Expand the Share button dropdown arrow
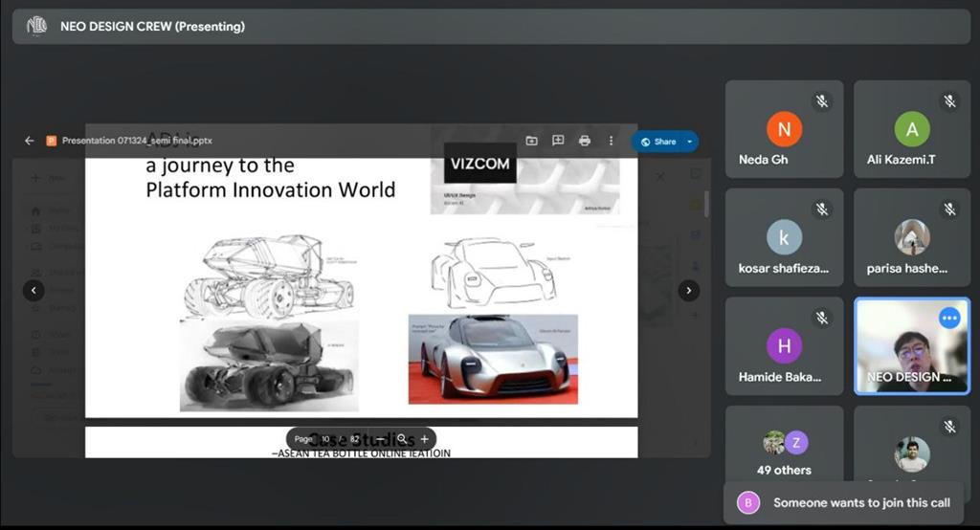 690,142
